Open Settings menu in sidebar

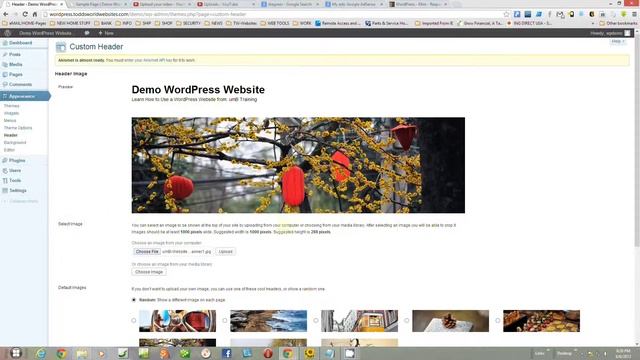pyautogui.click(x=18, y=191)
